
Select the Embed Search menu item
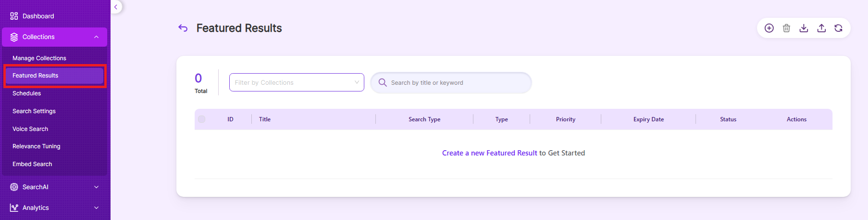tap(32, 164)
